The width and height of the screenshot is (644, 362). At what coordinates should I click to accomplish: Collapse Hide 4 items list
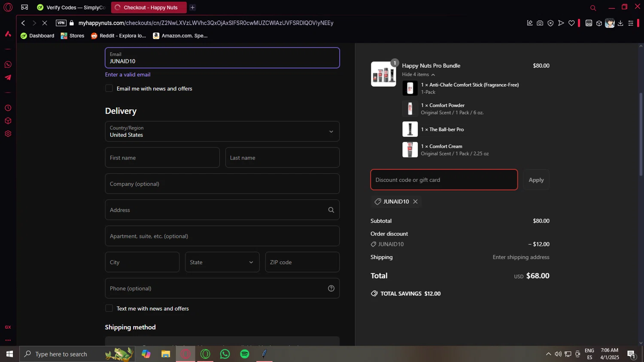(419, 75)
